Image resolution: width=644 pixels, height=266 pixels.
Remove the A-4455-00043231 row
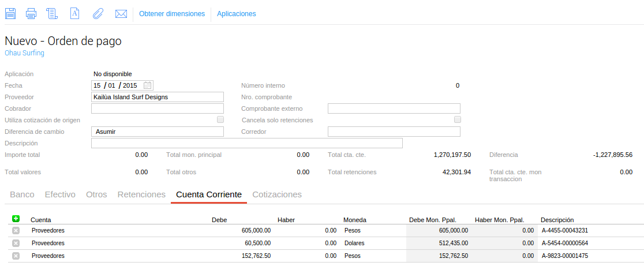coord(16,230)
